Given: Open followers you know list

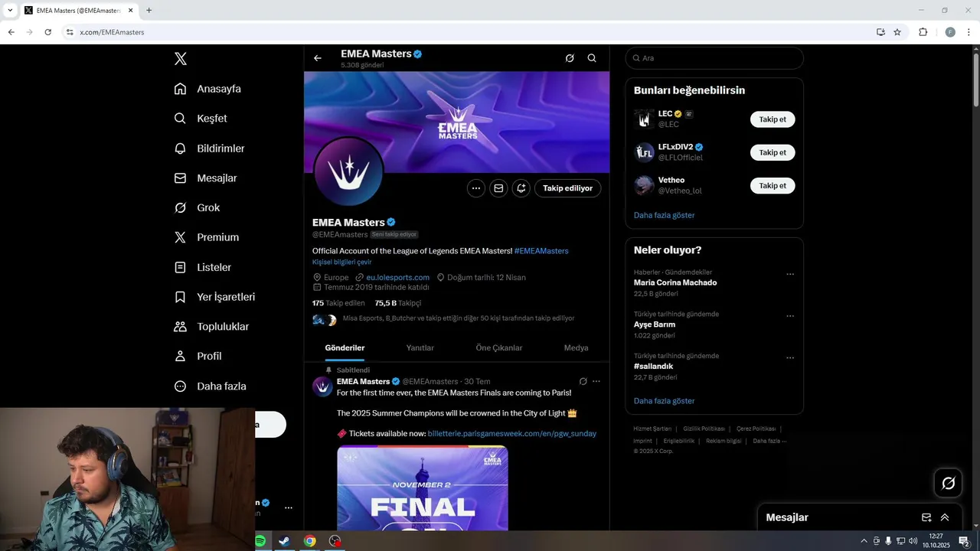Looking at the screenshot, I should (x=443, y=318).
